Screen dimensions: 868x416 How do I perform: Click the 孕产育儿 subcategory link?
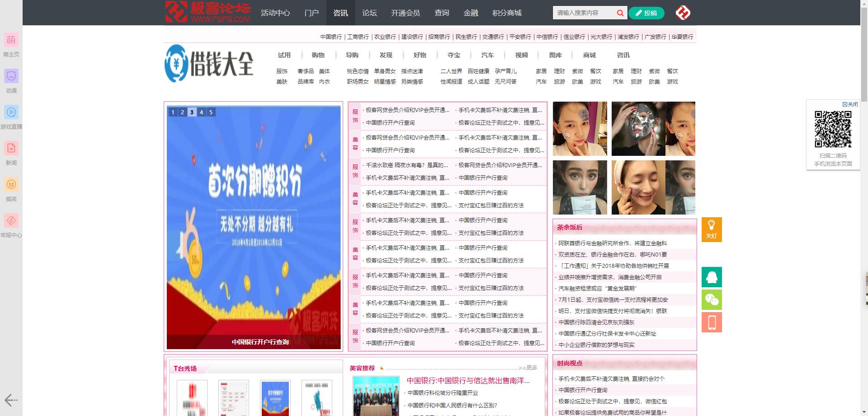pos(505,71)
